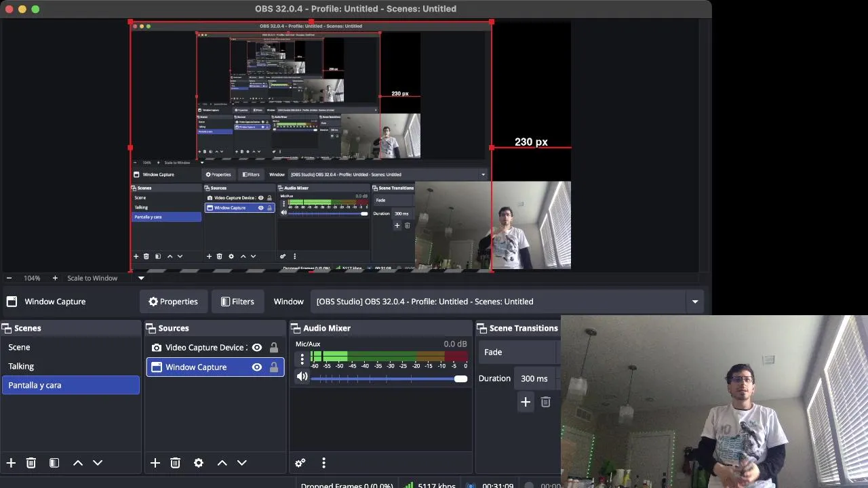Click the window icon of Window Capture source

(157, 367)
